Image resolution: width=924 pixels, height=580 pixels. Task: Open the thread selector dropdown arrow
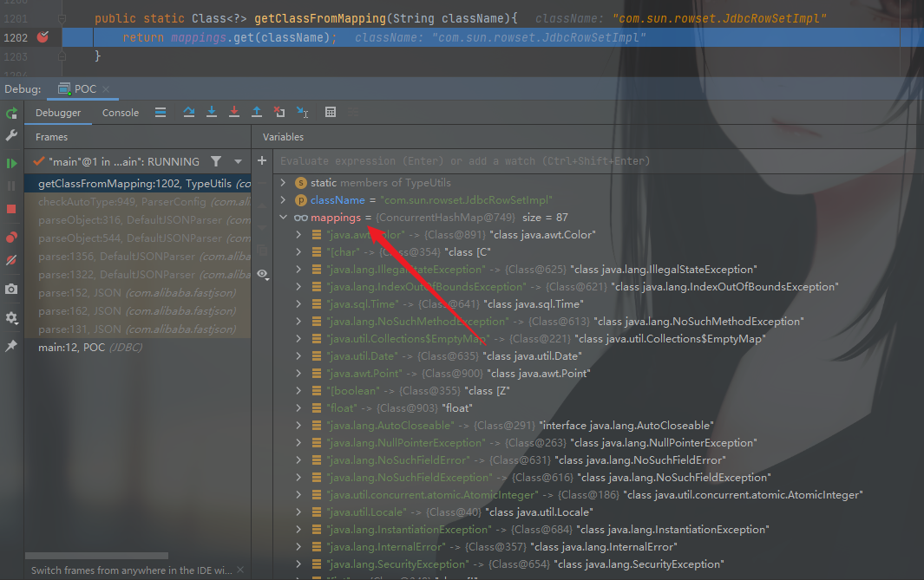pos(238,161)
